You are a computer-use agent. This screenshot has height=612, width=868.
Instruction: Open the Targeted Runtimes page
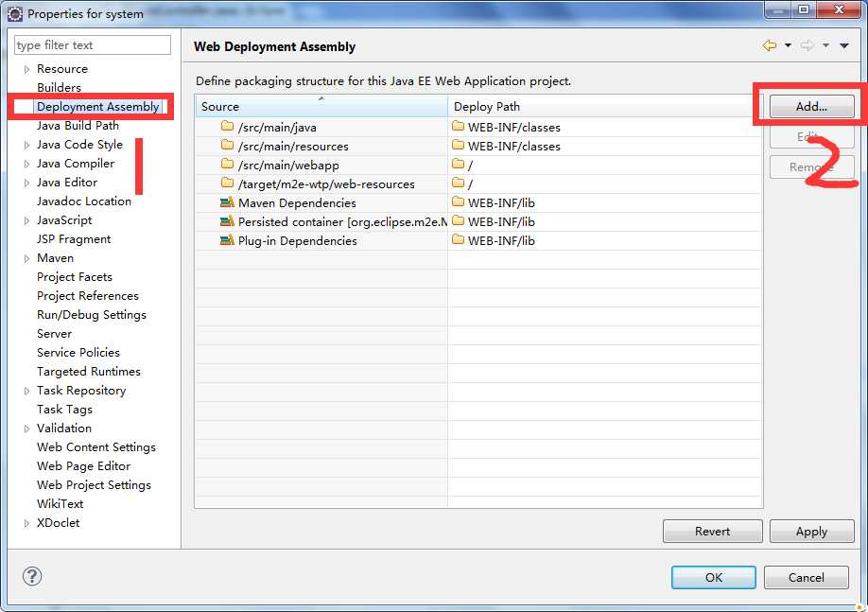tap(89, 371)
